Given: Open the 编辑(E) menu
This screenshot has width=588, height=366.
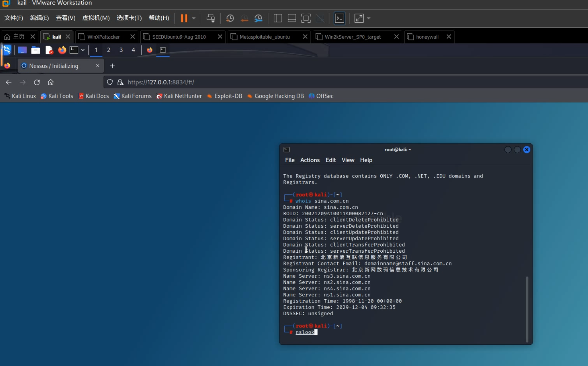Looking at the screenshot, I should click(39, 18).
